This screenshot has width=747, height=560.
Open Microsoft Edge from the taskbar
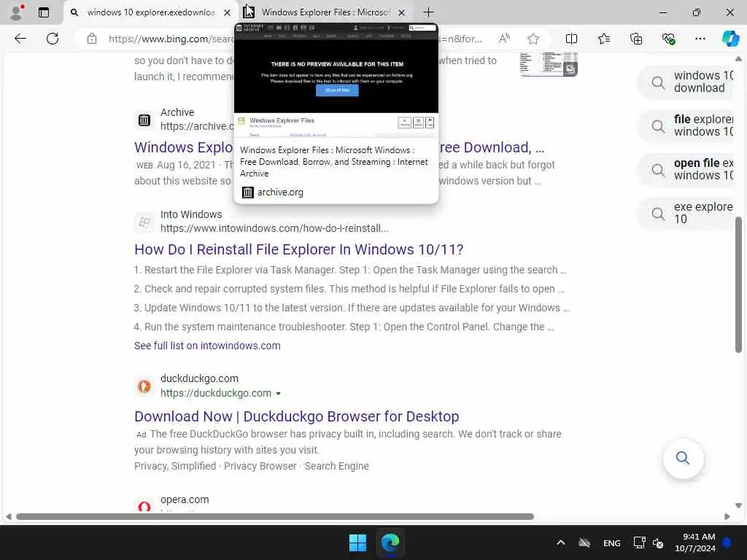(390, 542)
